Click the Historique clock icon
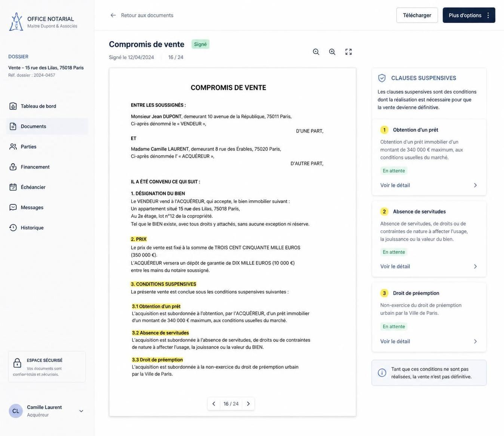The height and width of the screenshot is (436, 504). click(x=13, y=228)
